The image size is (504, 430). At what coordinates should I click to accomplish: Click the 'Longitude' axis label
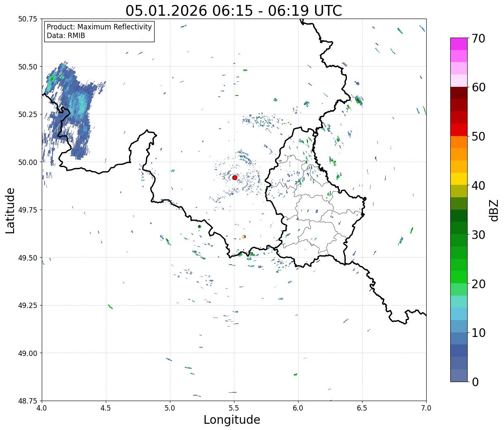[x=232, y=420]
